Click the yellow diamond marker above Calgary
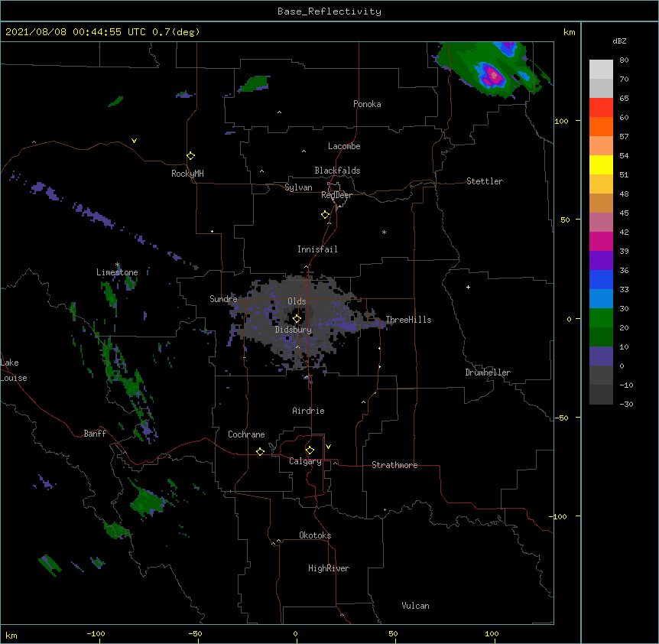 (x=310, y=450)
